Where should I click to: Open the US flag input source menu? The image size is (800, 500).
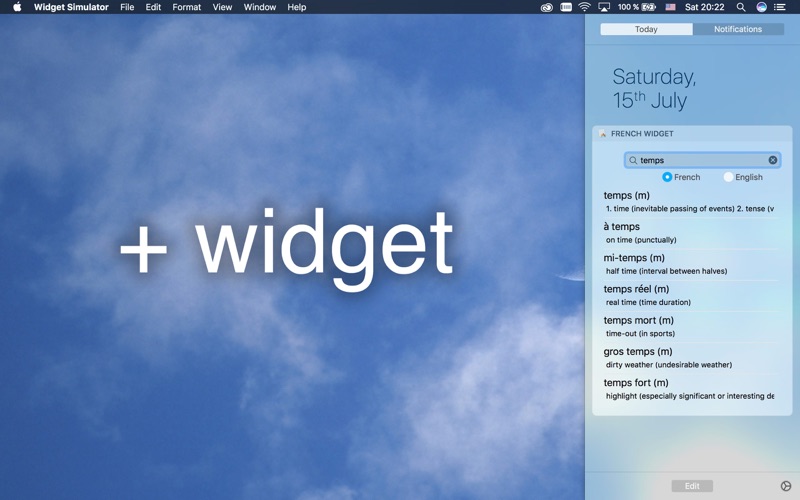tap(670, 7)
